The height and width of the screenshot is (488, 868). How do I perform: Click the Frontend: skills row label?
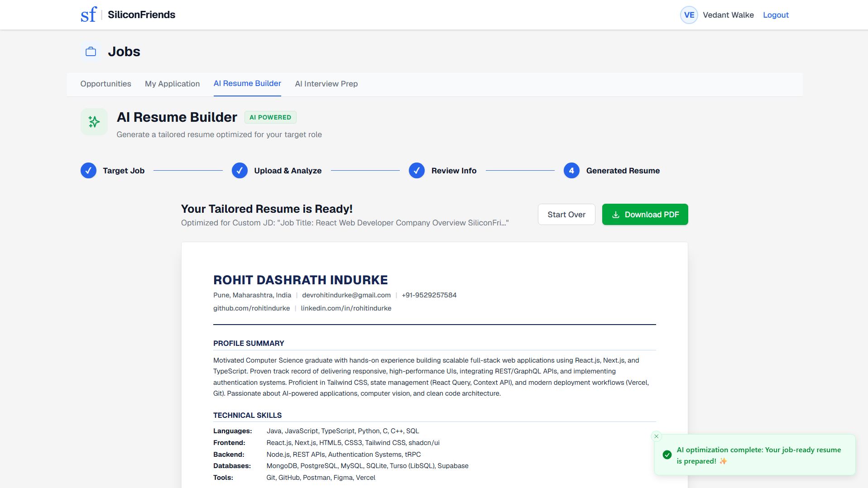(x=229, y=443)
